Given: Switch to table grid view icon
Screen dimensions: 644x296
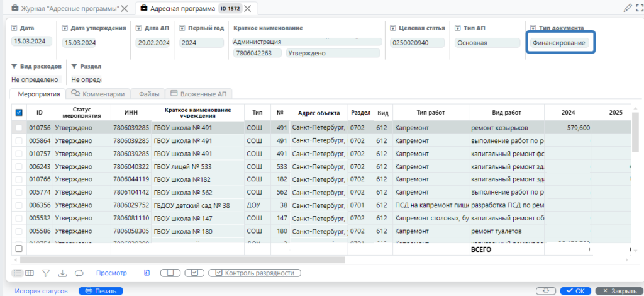Looking at the screenshot, I should [30, 273].
